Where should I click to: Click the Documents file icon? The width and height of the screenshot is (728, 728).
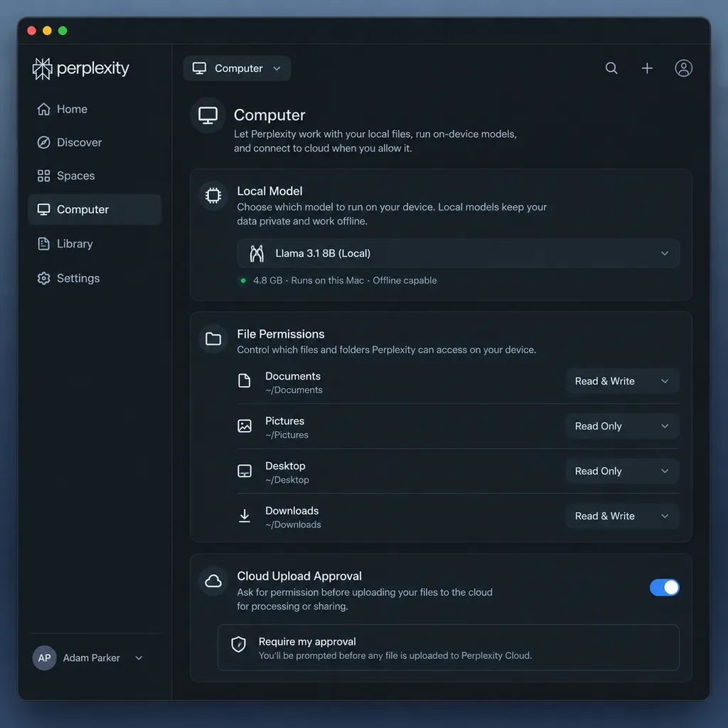(x=245, y=381)
